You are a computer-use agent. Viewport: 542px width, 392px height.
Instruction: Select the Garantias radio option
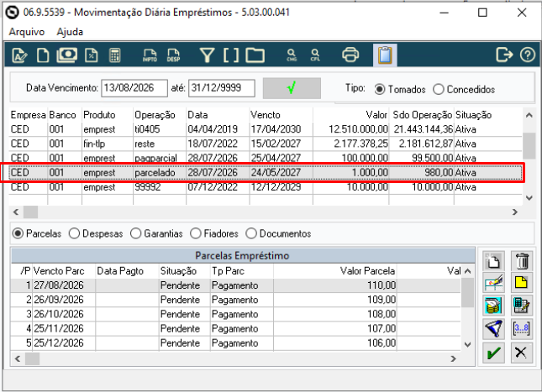(156, 234)
